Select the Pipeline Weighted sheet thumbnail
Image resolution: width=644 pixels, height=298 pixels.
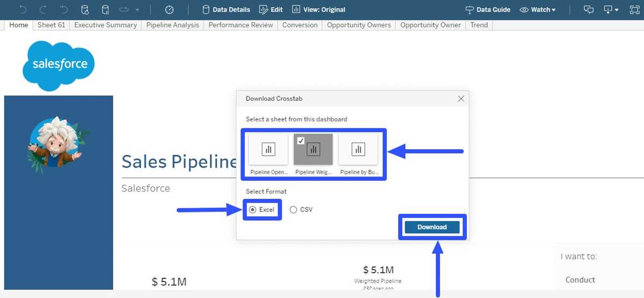[313, 155]
